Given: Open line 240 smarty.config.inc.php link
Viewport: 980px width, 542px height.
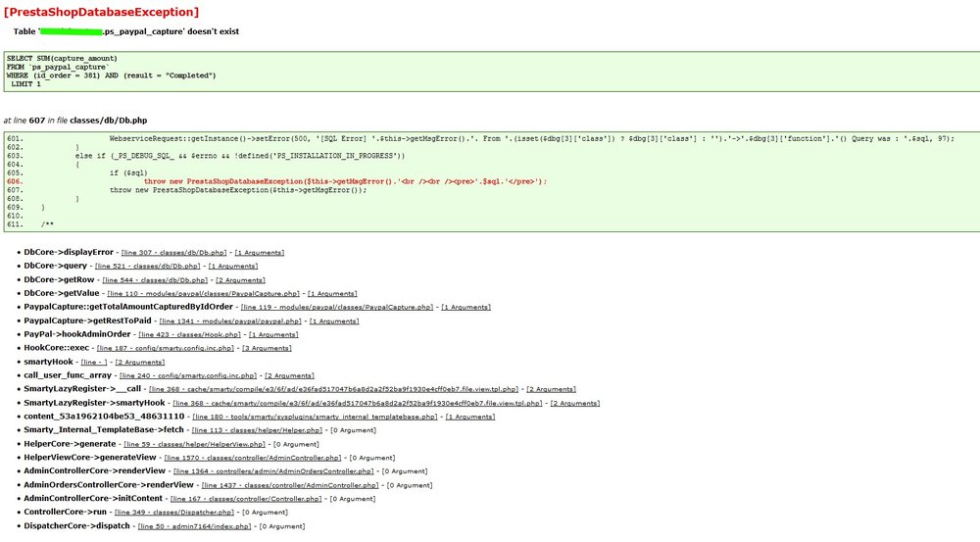Looking at the screenshot, I should point(188,376).
